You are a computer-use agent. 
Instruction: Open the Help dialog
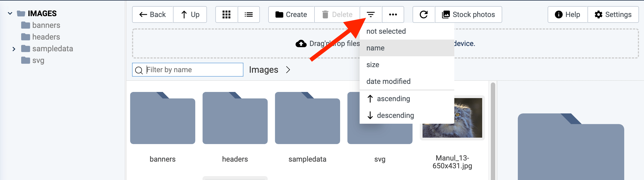[x=568, y=14]
